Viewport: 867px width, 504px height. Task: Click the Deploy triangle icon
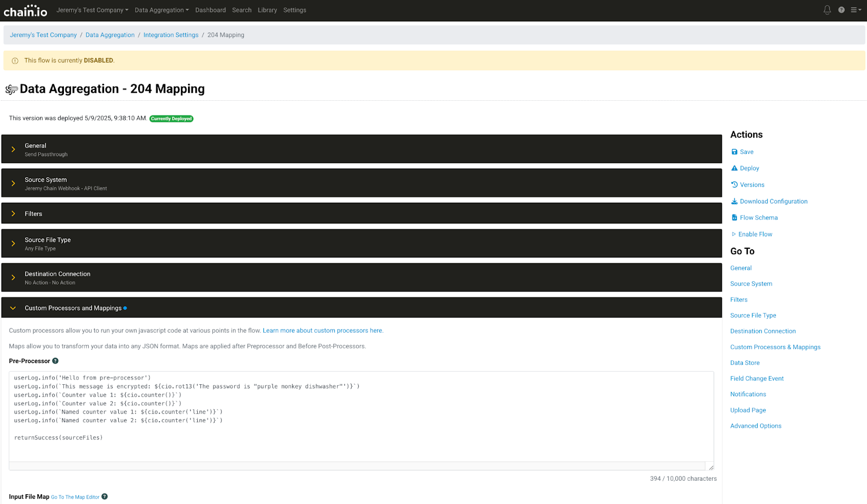tap(734, 168)
